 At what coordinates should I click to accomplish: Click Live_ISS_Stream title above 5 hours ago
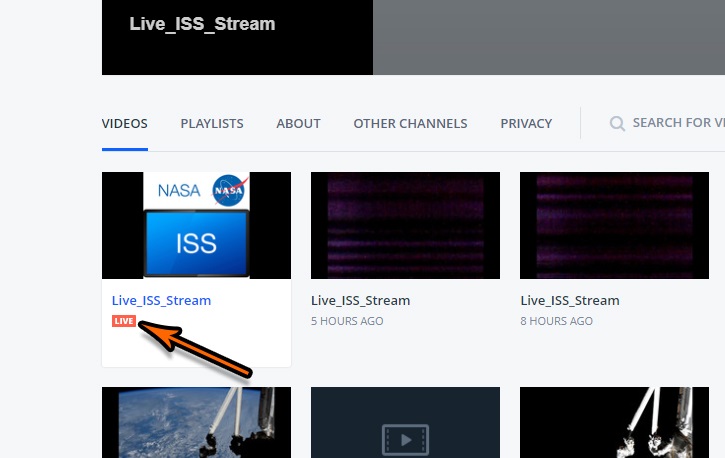click(x=360, y=300)
